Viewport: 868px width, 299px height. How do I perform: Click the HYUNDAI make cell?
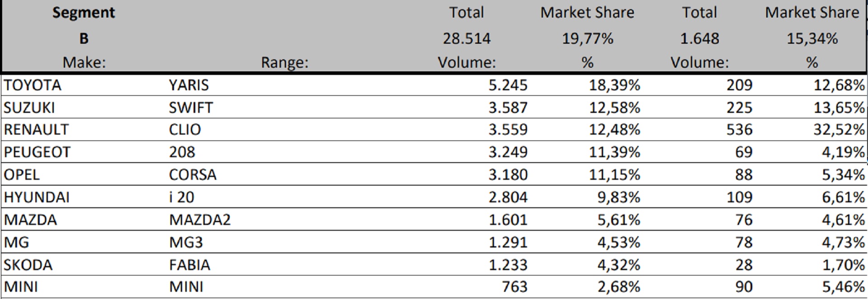coord(37,197)
